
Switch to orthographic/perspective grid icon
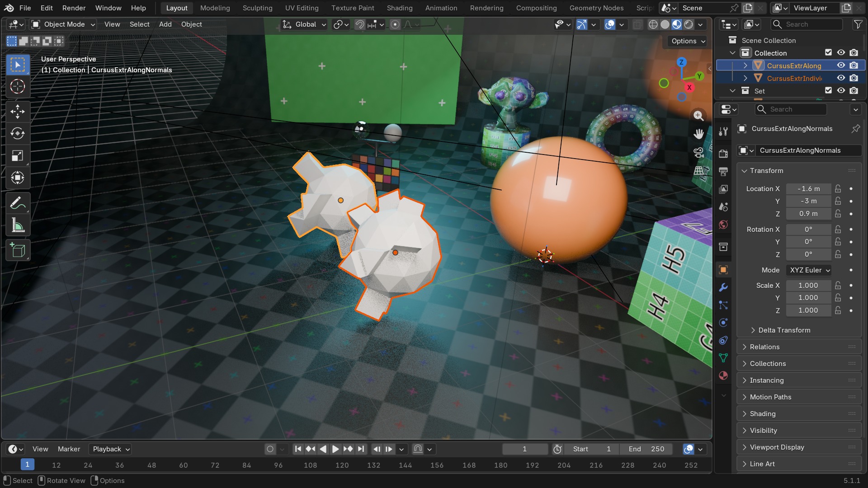(x=698, y=171)
